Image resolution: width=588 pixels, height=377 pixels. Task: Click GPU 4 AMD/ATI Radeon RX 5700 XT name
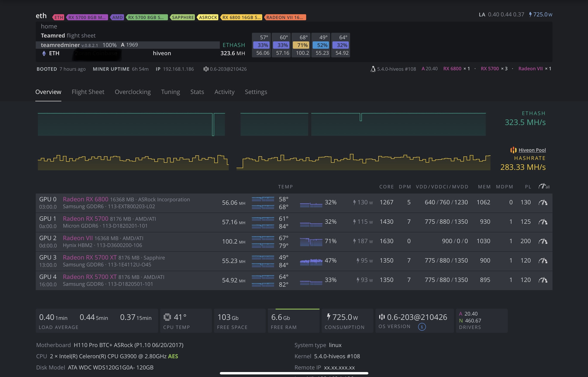click(90, 277)
